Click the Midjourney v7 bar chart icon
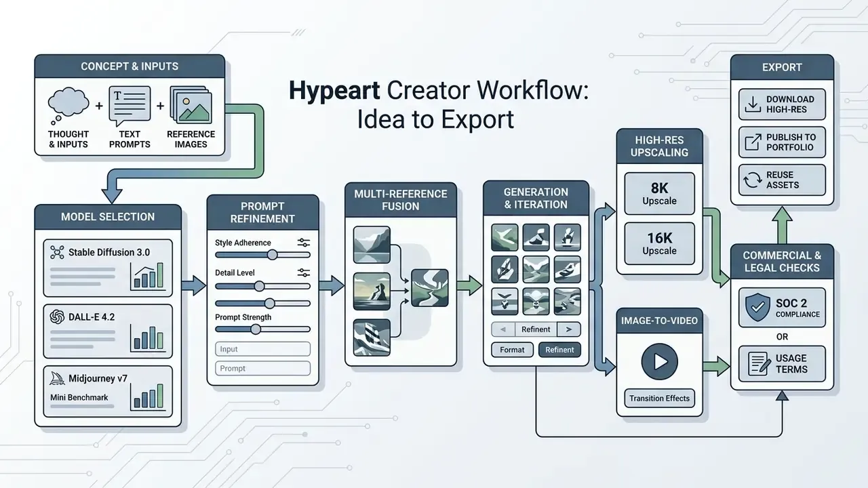868x488 pixels. (148, 396)
